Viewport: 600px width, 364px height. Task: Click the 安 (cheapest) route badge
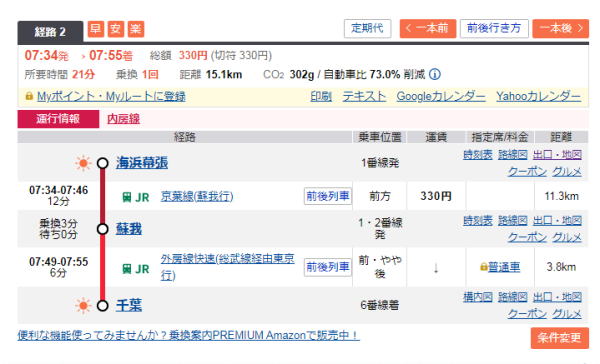(x=116, y=29)
